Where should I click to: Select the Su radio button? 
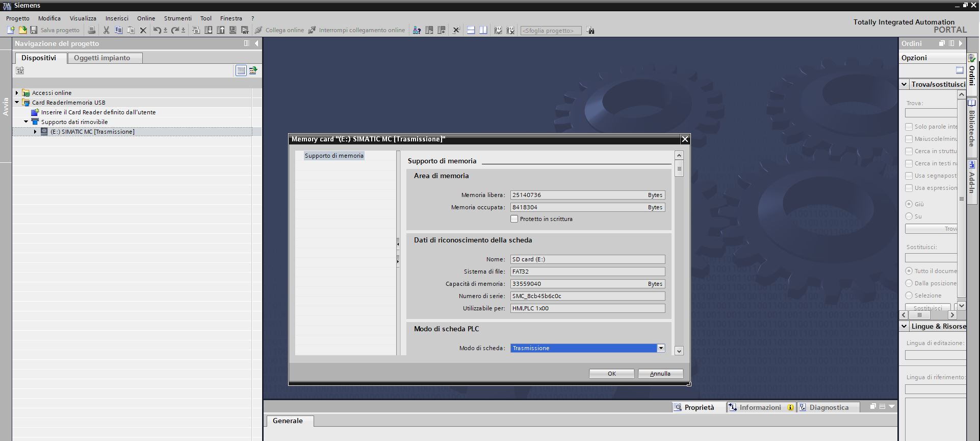tap(909, 216)
